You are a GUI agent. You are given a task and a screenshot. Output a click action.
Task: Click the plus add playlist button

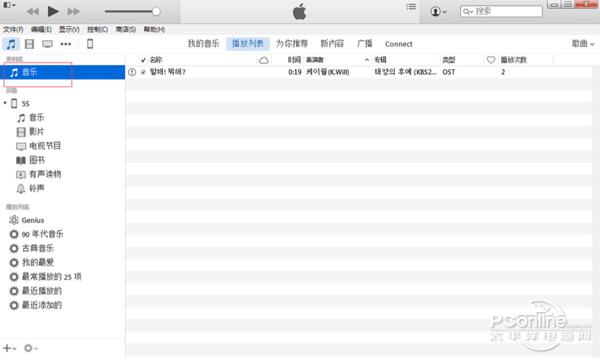[x=10, y=348]
